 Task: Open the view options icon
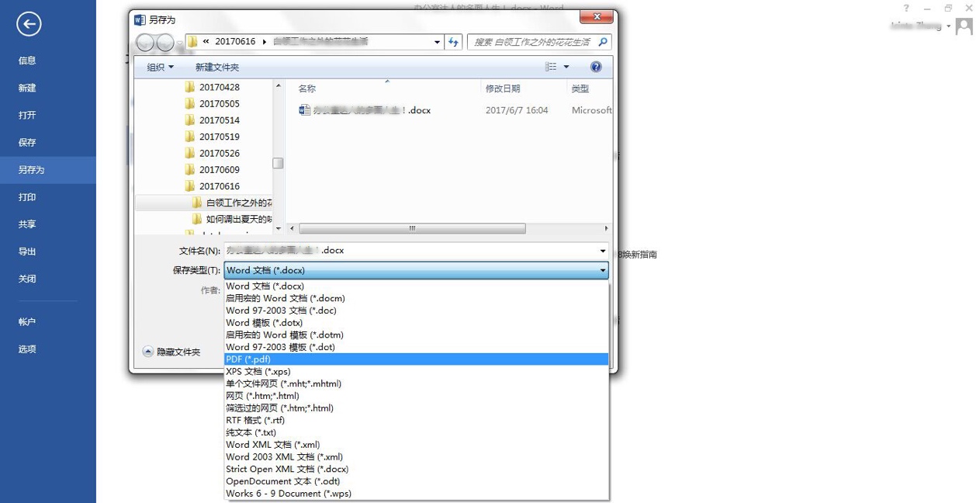(x=551, y=67)
